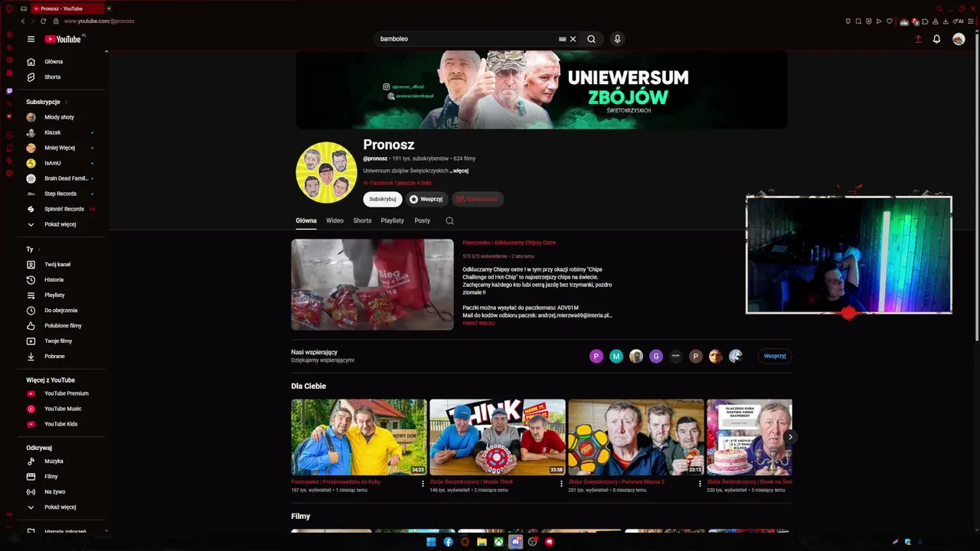Switch to the Playlisty channel tab

click(392, 221)
